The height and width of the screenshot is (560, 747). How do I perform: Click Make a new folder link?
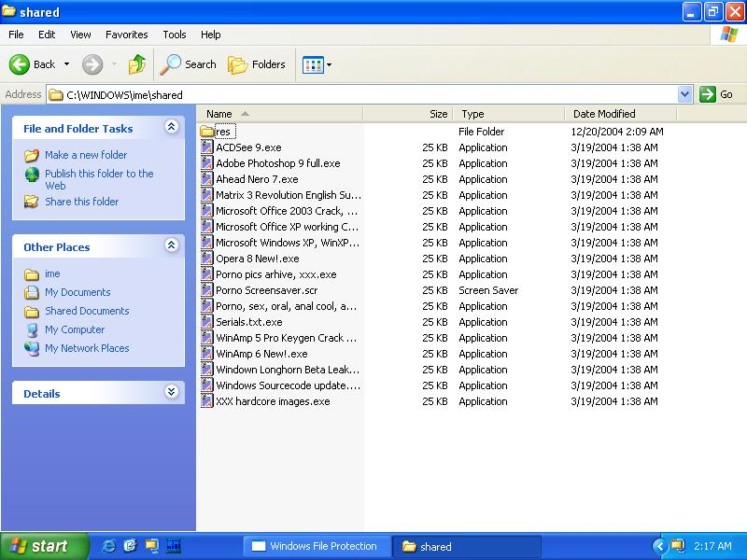coord(86,155)
